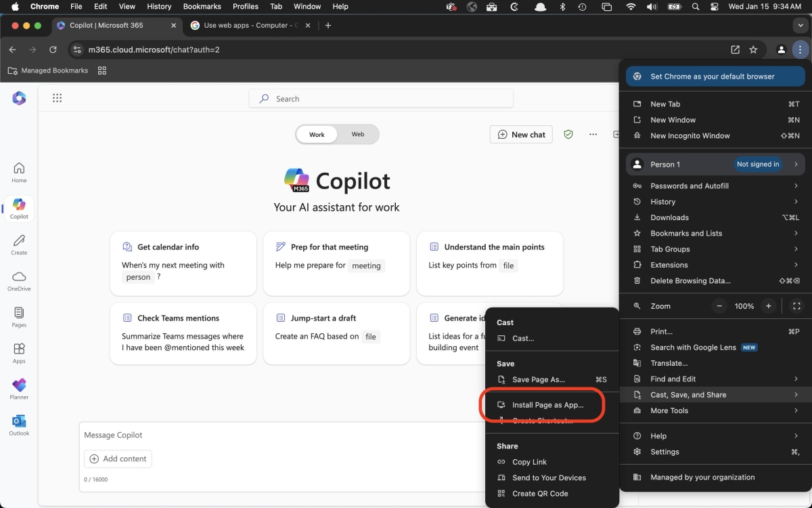Enter full screen from the Zoom row
The width and height of the screenshot is (812, 508).
[796, 306]
